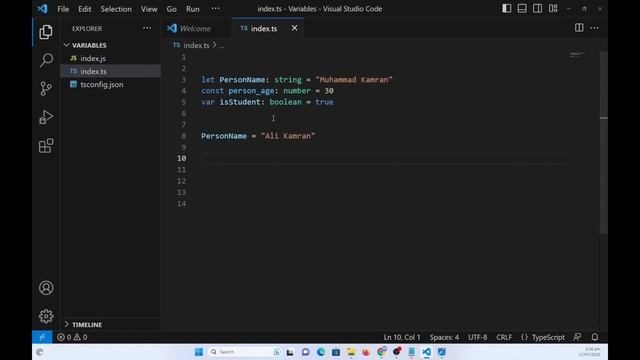Open the Windows Start menu
Screen dimensions: 640x360
199,352
